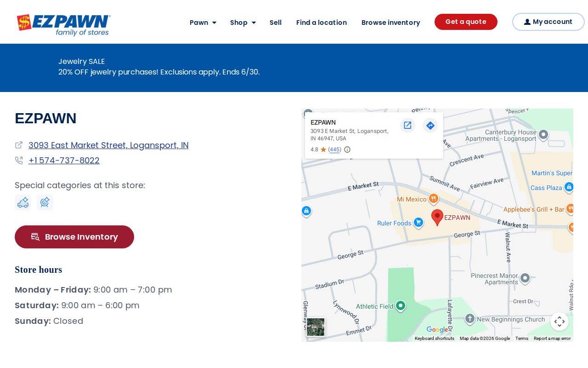Select the Mi Mexico restaurant marker
588x368 pixels.
433,199
